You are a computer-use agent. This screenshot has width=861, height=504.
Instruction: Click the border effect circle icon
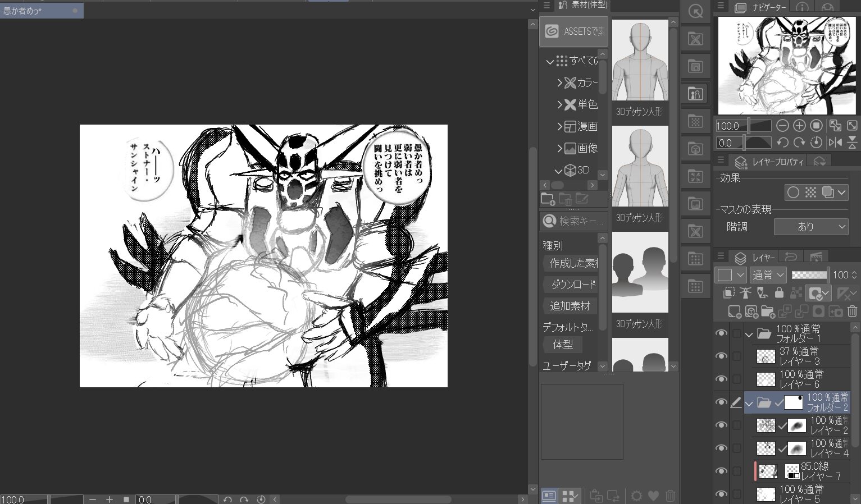(793, 193)
